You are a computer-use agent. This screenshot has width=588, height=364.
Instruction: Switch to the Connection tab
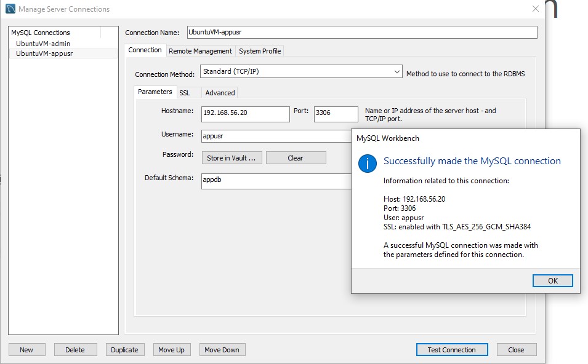pos(145,50)
